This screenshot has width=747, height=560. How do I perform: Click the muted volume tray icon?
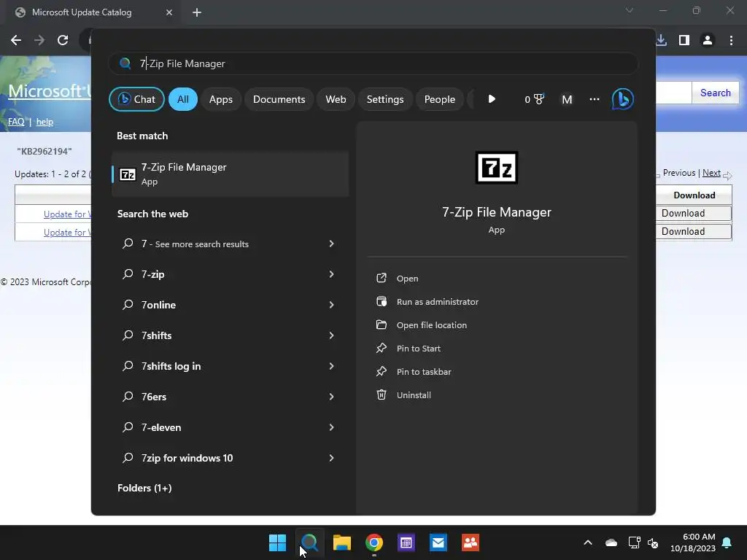click(653, 542)
